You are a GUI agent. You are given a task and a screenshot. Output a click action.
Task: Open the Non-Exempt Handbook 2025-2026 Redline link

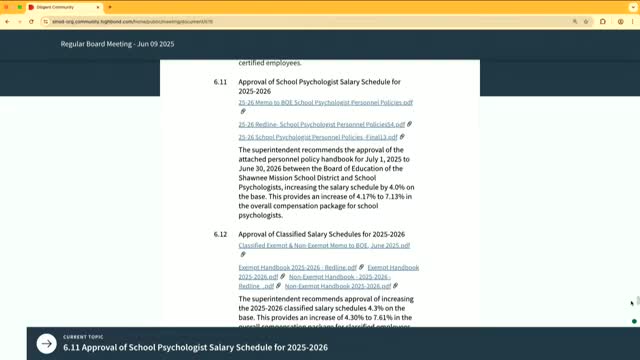pyautogui.click(x=314, y=282)
